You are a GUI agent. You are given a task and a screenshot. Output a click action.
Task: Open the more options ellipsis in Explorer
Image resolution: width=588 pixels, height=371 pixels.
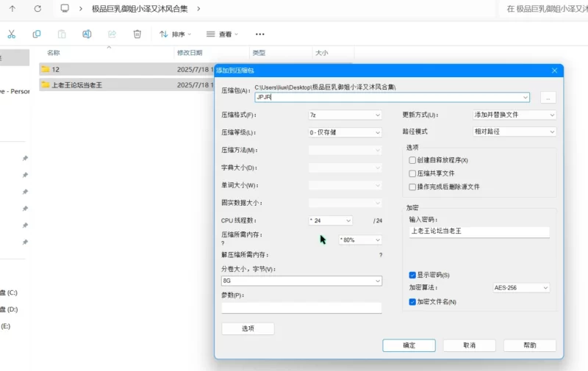point(260,34)
